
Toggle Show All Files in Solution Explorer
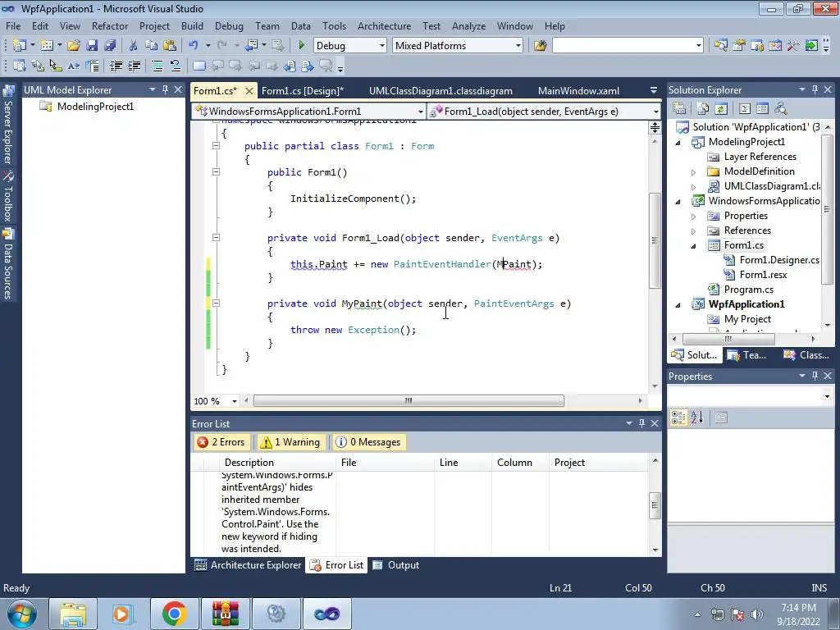point(703,109)
